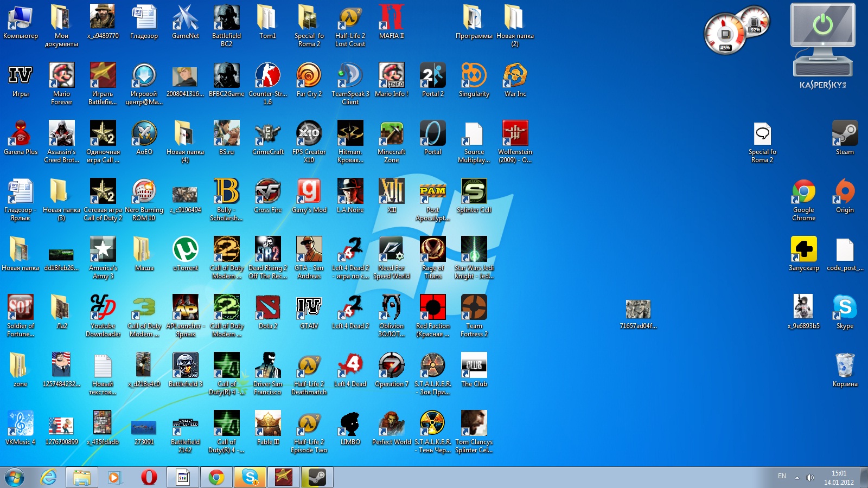Open the LIMBO game shortcut
Image resolution: width=868 pixels, height=488 pixels.
click(350, 423)
